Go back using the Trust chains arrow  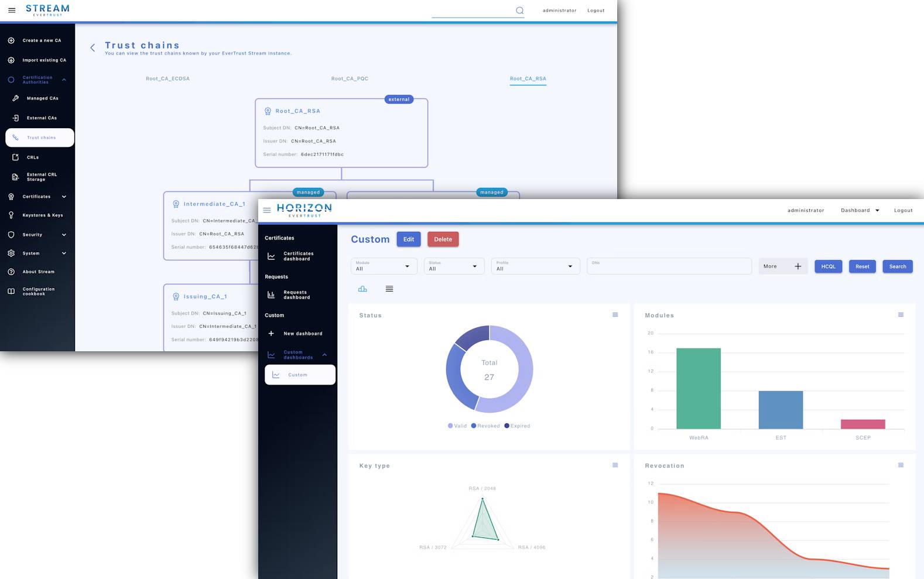[93, 48]
